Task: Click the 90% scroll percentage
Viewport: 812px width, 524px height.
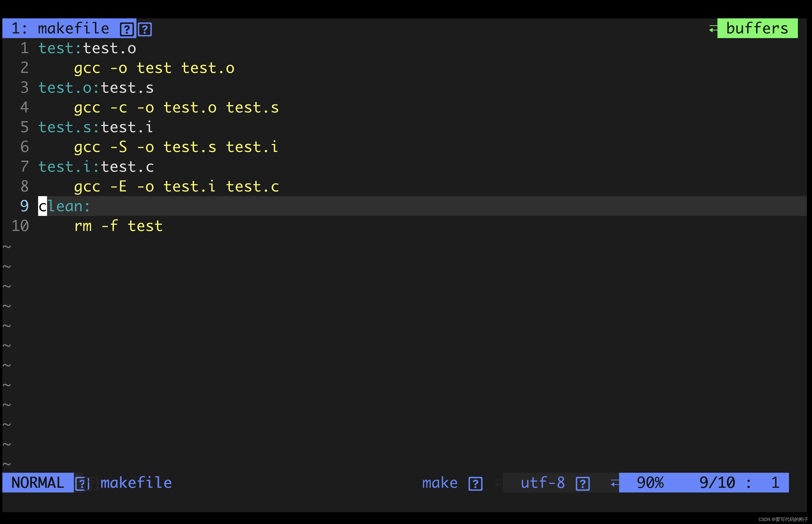Action: tap(650, 483)
